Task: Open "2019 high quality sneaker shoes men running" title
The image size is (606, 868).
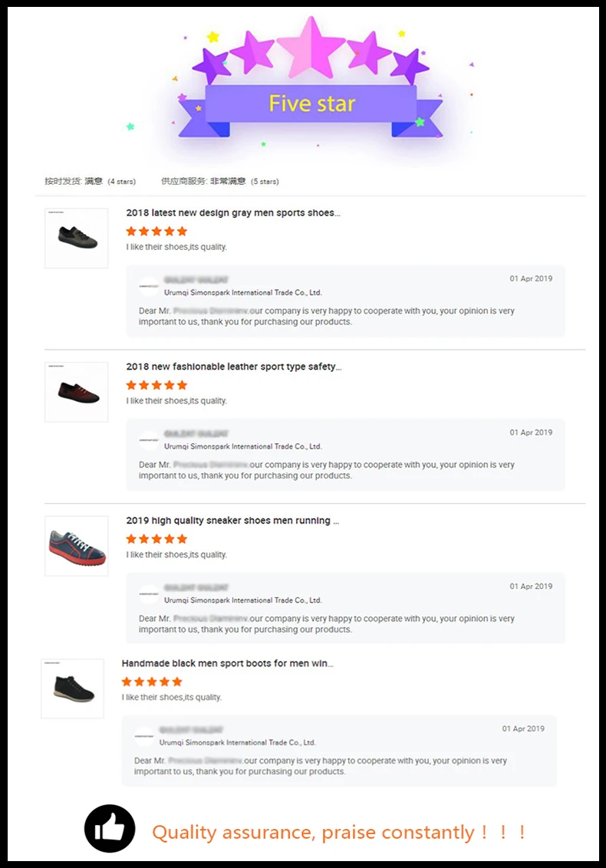Action: (x=232, y=521)
